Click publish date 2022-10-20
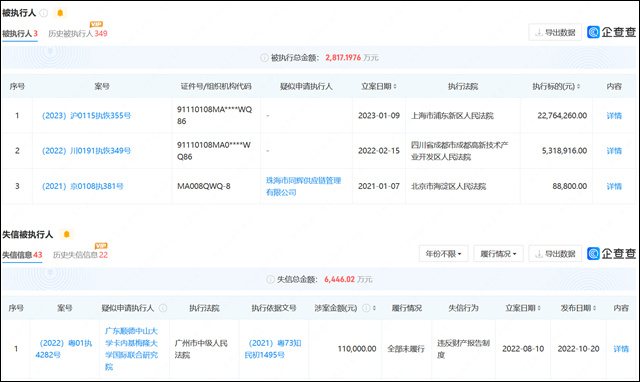Screen dimensions: 640x382 tap(578, 349)
